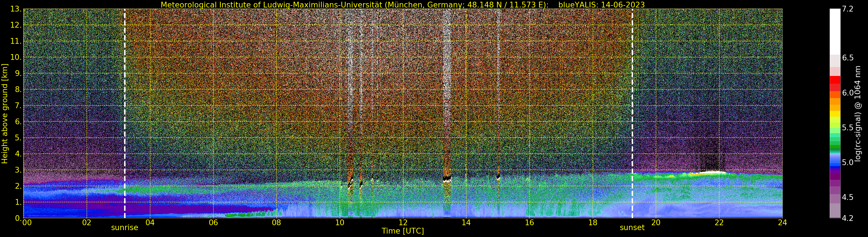Screen dimensions: 868x237
Task: Click the 'sunrise' label below the axis
Action: pyautogui.click(x=125, y=228)
